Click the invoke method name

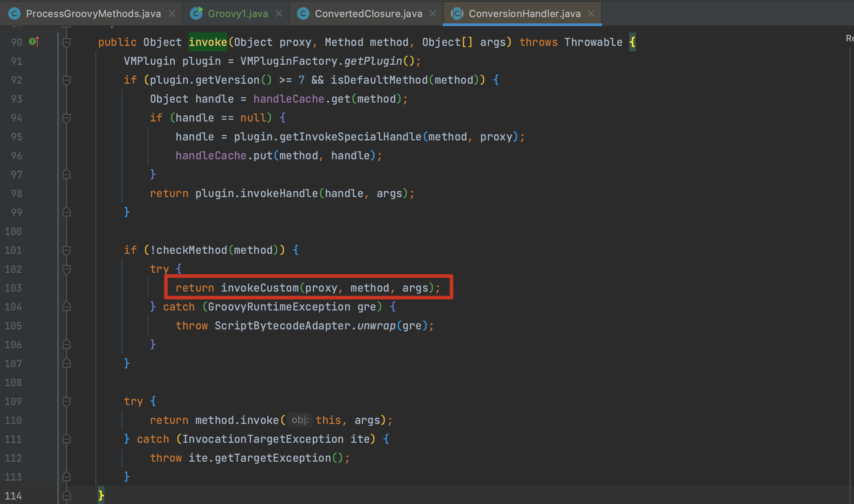pyautogui.click(x=208, y=42)
